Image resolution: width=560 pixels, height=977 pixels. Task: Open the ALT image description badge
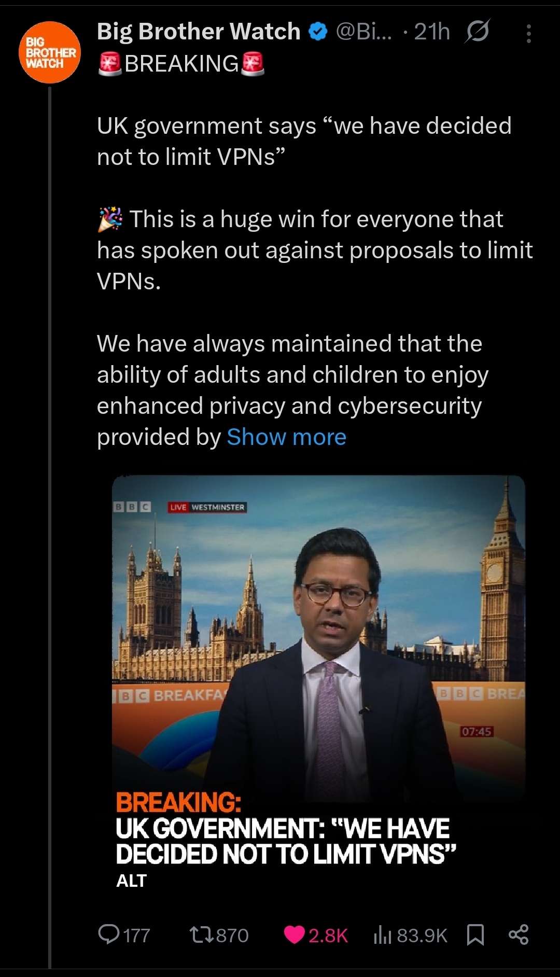click(x=132, y=881)
